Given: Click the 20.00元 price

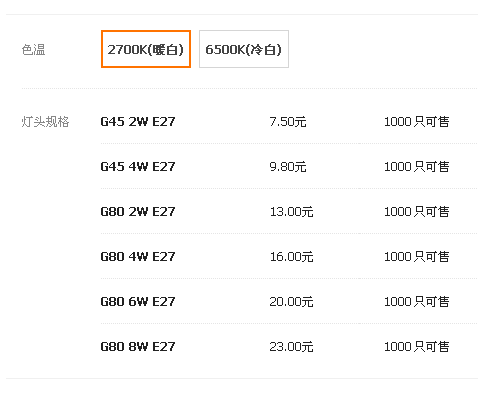Looking at the screenshot, I should [x=291, y=302].
